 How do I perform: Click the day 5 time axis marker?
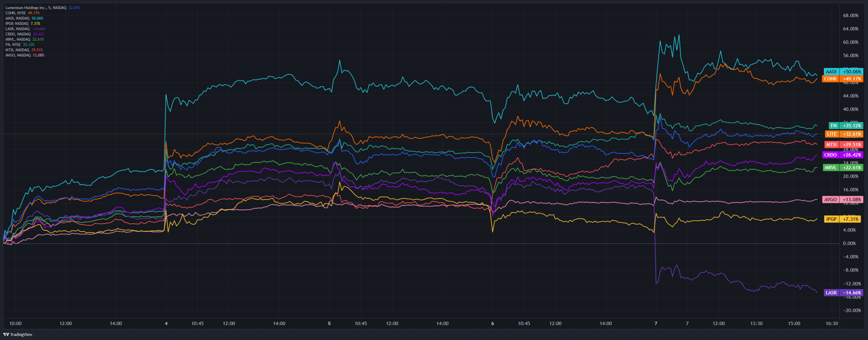[329, 323]
